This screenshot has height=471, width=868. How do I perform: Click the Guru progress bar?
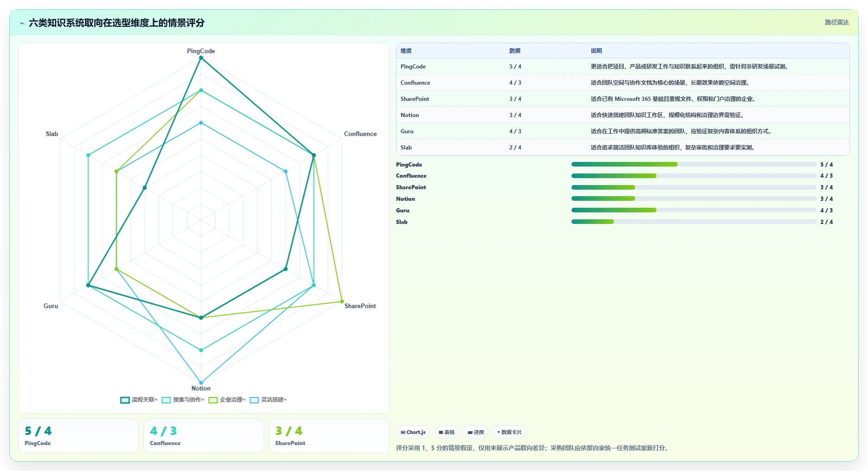click(694, 210)
